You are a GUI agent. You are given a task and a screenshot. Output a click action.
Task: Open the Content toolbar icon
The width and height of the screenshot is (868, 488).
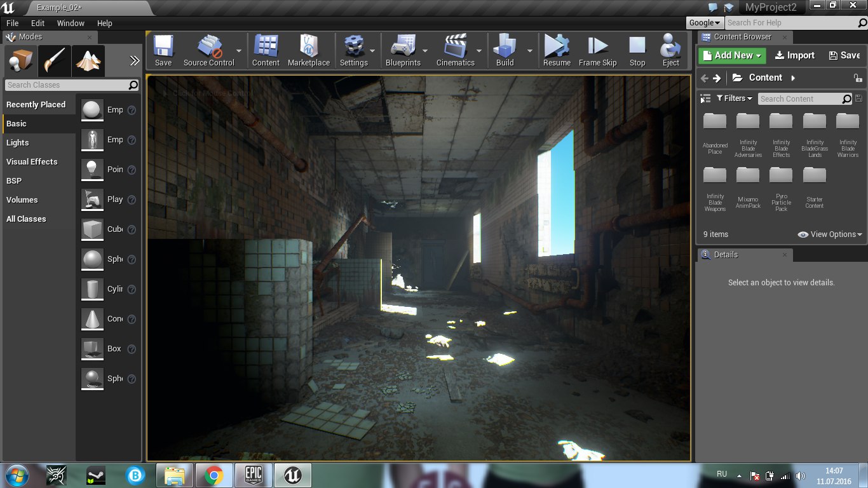[266, 50]
